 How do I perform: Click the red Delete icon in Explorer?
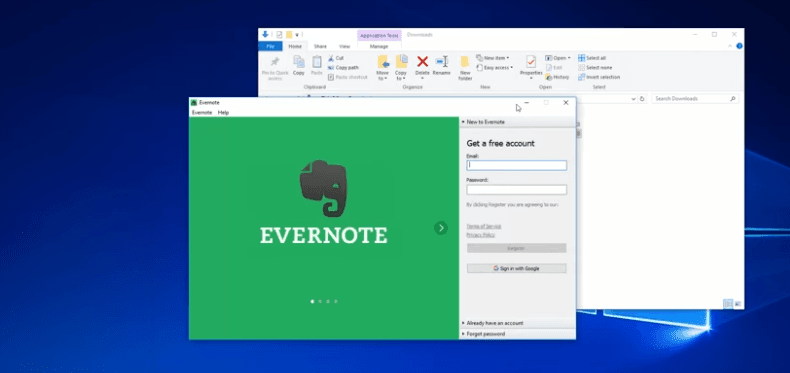(x=422, y=61)
